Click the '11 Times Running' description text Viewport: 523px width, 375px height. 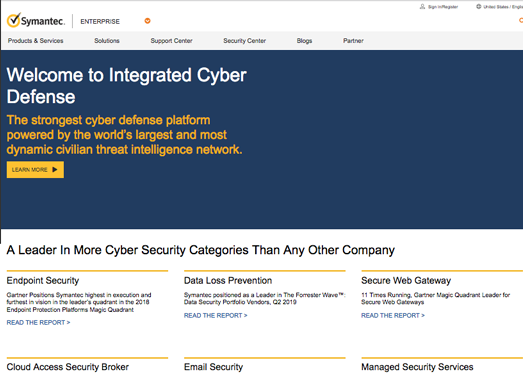436,299
